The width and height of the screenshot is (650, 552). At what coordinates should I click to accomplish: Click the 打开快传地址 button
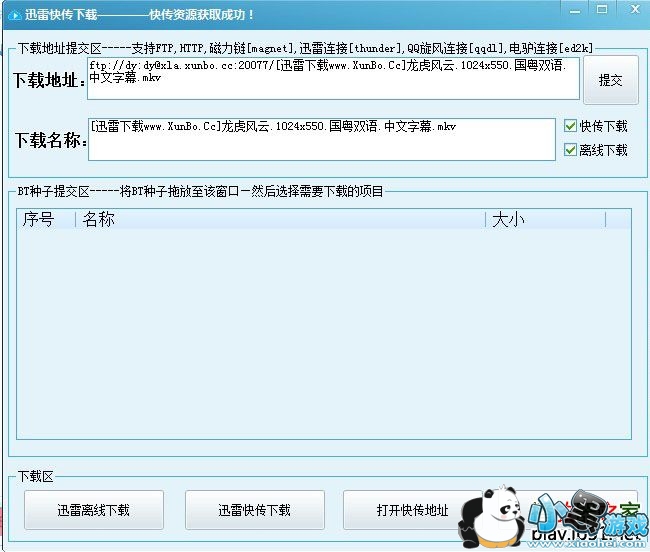click(412, 510)
